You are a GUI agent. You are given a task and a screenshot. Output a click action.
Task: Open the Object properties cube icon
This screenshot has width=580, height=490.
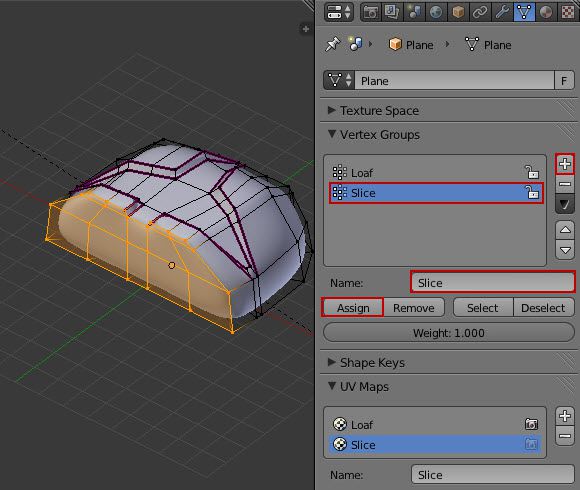pyautogui.click(x=458, y=12)
